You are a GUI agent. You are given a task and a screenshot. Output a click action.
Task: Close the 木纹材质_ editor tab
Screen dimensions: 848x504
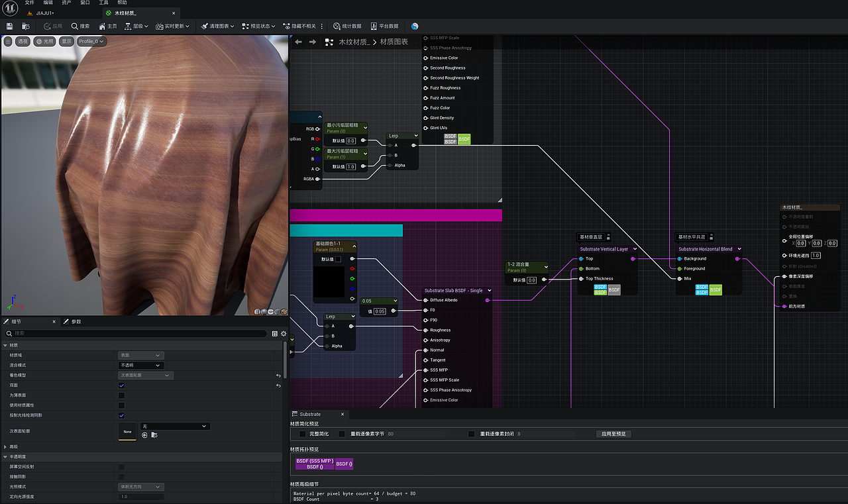174,13
